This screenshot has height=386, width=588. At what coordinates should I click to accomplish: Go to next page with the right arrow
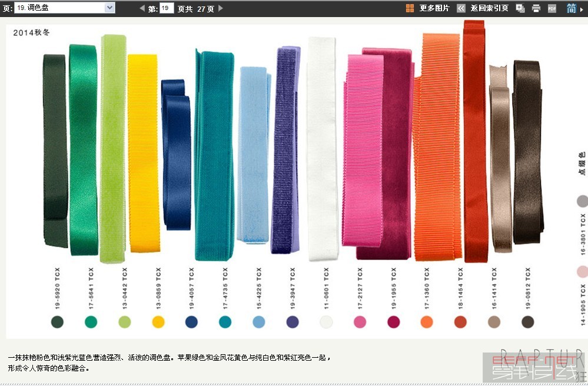tap(220, 8)
